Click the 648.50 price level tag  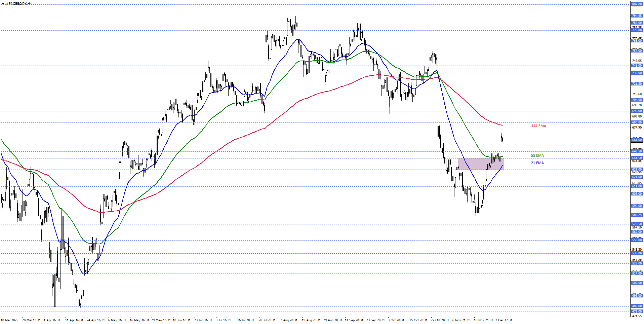(x=637, y=151)
